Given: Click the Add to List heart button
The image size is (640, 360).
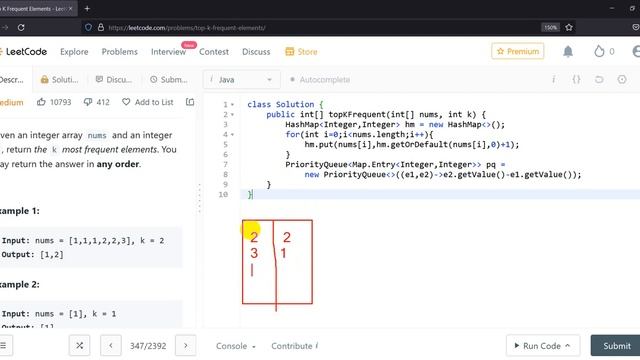Looking at the screenshot, I should tap(148, 102).
